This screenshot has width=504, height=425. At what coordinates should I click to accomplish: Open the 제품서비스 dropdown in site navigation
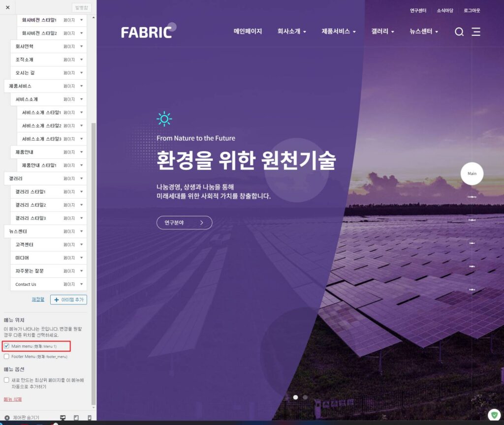click(339, 31)
